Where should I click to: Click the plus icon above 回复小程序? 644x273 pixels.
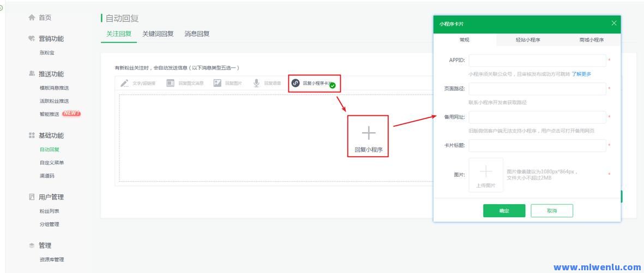pos(369,133)
